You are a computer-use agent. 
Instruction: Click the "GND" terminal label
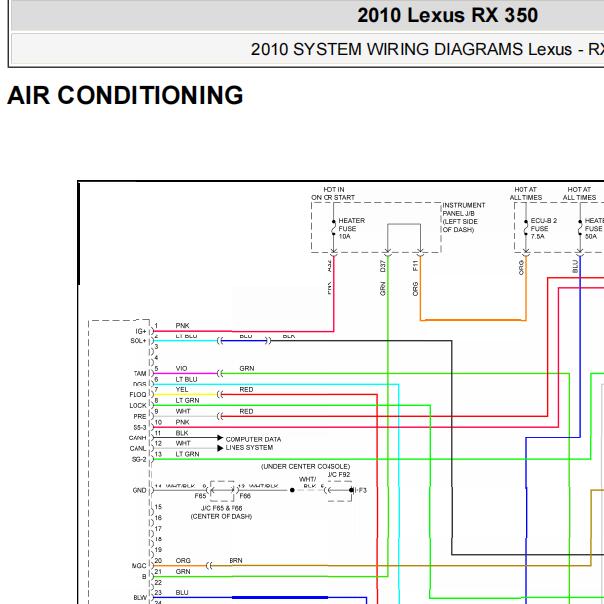pos(139,490)
